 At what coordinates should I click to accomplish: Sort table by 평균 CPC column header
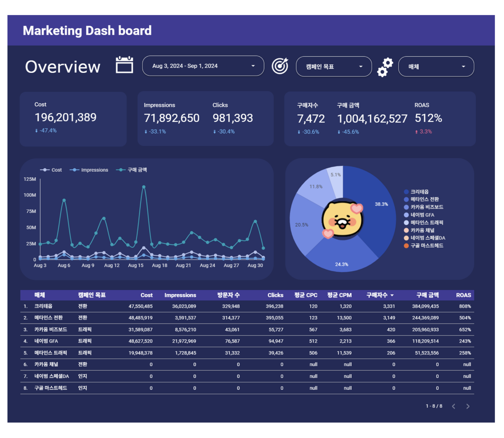point(306,295)
